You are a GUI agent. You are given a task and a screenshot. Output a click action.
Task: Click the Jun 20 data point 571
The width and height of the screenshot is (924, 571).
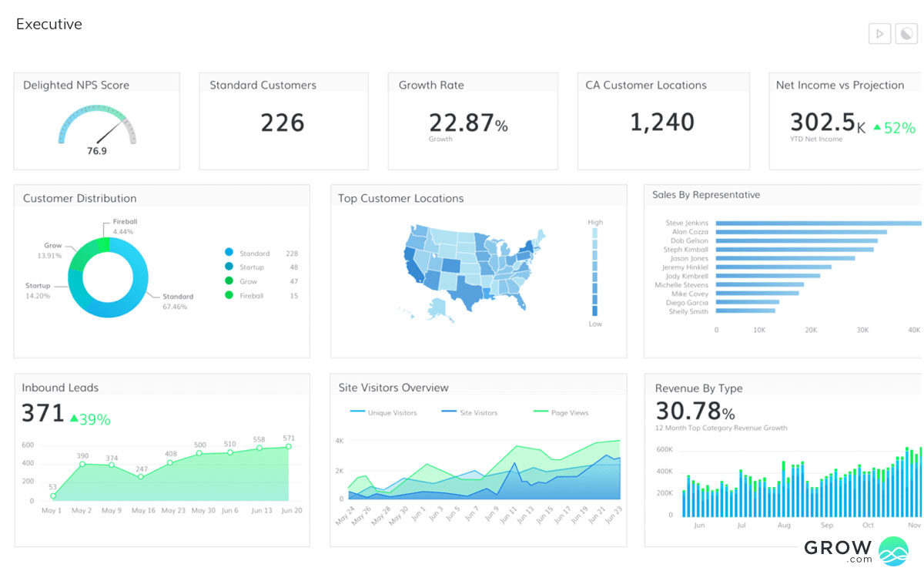[x=289, y=446]
